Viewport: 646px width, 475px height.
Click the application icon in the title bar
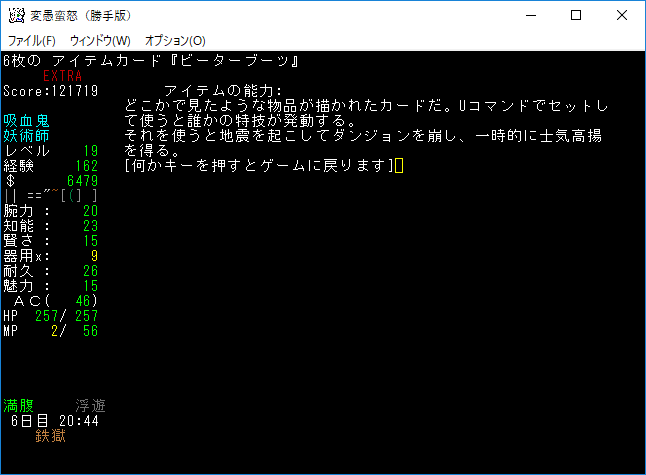pyautogui.click(x=16, y=16)
